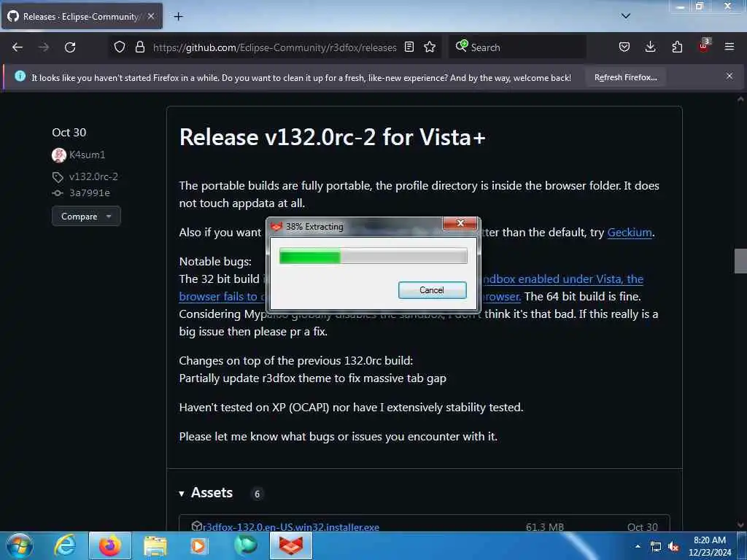The height and width of the screenshot is (560, 747).
Task: Click the uBlock extension icon with badge
Action: [x=704, y=46]
